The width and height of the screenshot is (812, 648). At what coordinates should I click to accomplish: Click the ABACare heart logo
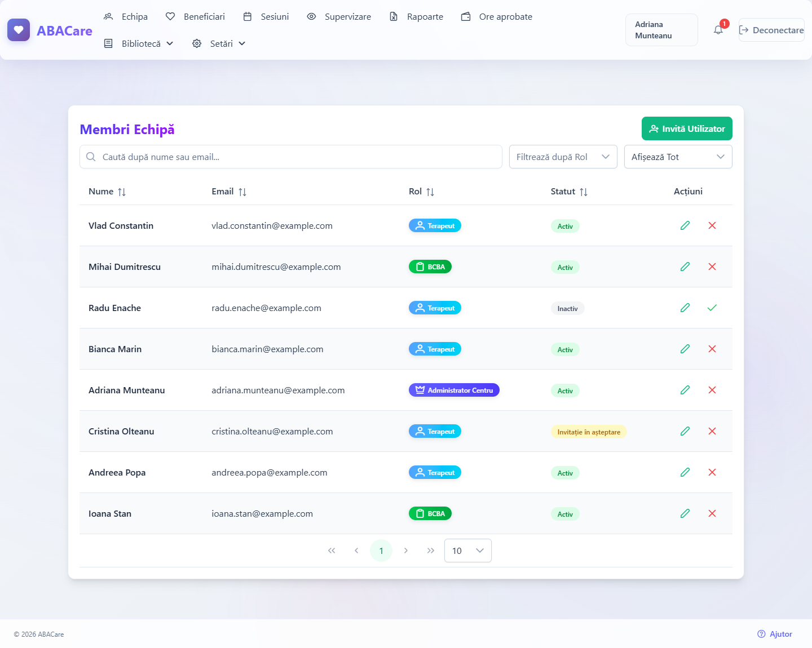(x=19, y=30)
